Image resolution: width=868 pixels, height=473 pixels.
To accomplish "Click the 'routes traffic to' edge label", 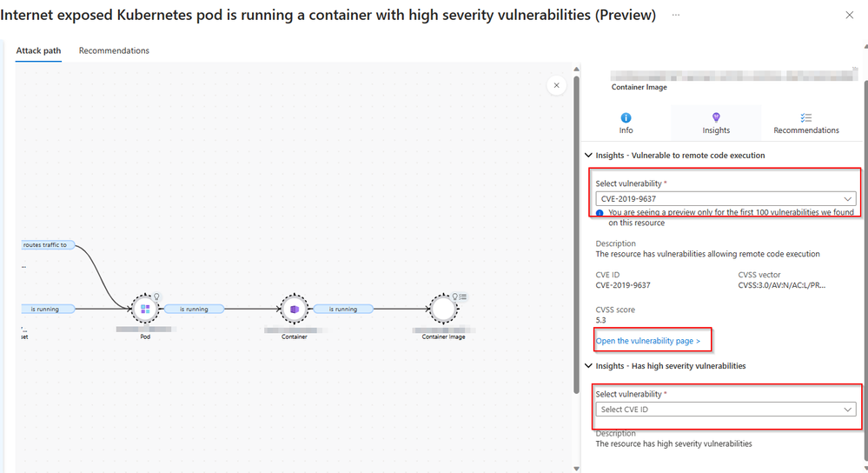I will (47, 245).
